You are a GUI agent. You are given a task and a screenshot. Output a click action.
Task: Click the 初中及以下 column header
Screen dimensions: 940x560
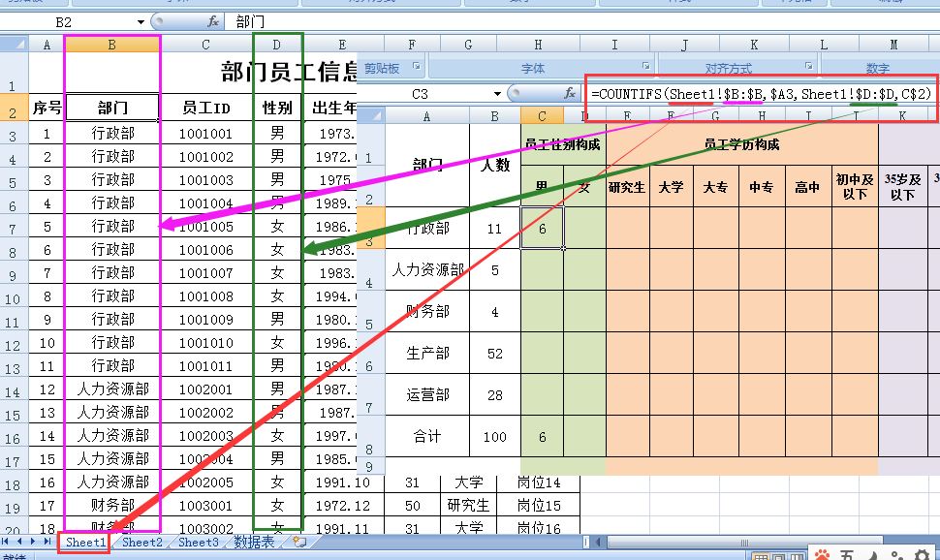855,187
